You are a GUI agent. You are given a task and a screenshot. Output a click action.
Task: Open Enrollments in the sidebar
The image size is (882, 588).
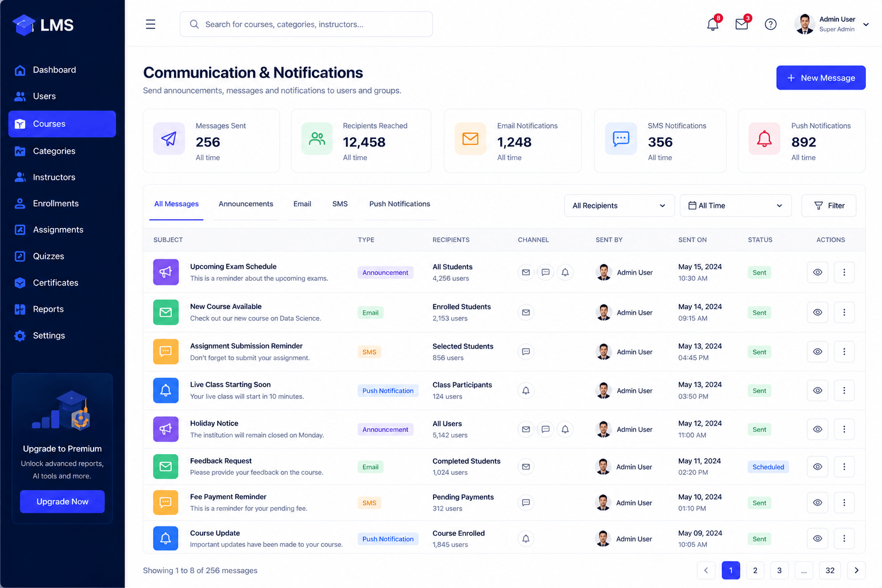tap(62, 203)
